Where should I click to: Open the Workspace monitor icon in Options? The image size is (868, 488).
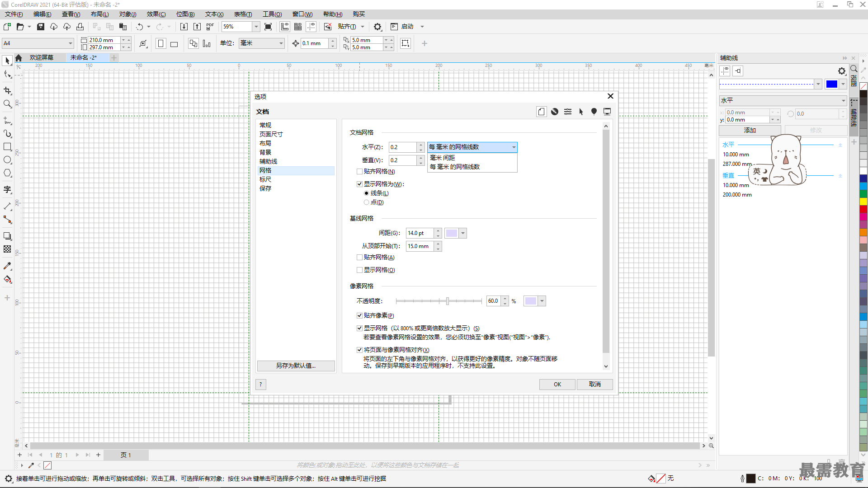[x=607, y=112]
